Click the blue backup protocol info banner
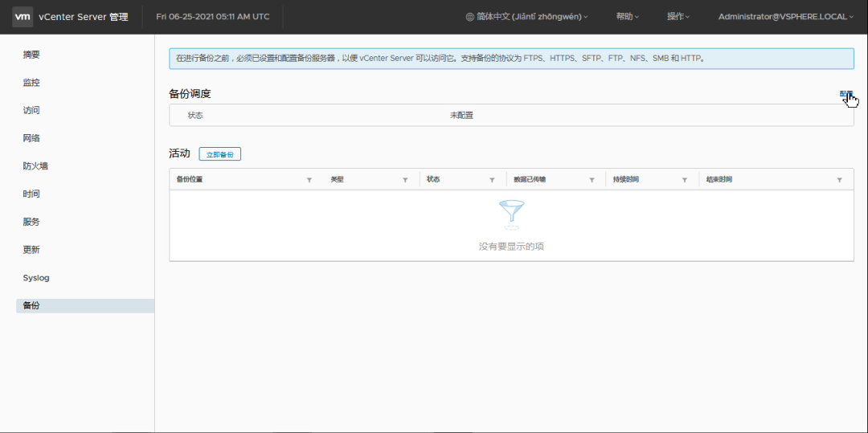This screenshot has height=433, width=868. (511, 58)
